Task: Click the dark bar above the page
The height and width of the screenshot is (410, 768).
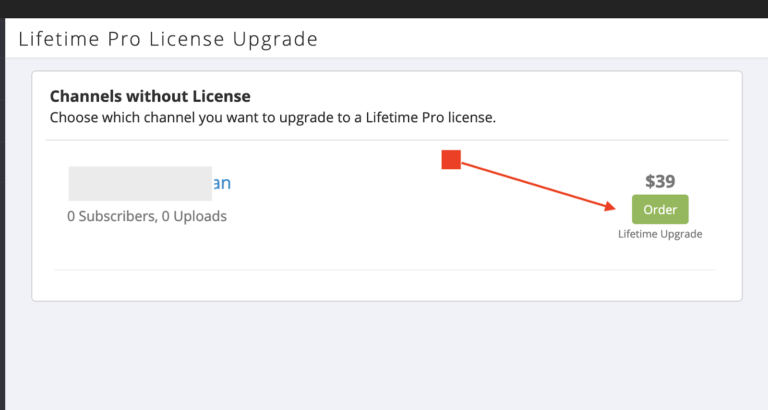Action: pyautogui.click(x=384, y=9)
